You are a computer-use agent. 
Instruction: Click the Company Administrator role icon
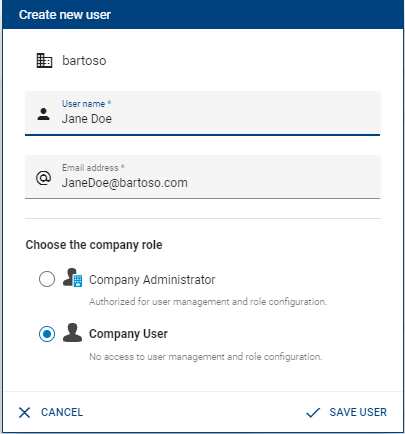72,278
